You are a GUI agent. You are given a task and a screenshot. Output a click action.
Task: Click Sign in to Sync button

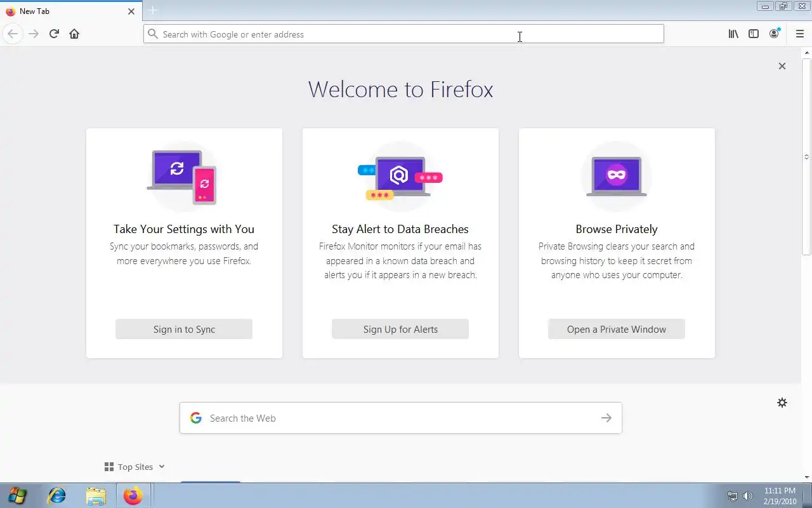[x=184, y=329]
